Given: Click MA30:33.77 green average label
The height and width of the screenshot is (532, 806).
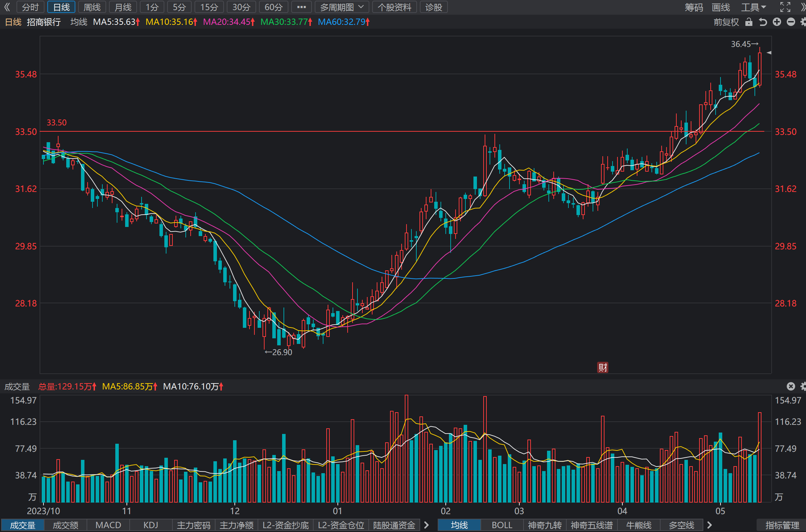Looking at the screenshot, I should 286,22.
